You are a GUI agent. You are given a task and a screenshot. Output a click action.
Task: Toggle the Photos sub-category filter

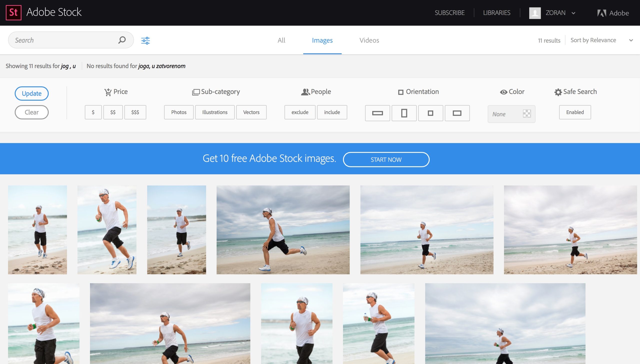[x=178, y=112]
